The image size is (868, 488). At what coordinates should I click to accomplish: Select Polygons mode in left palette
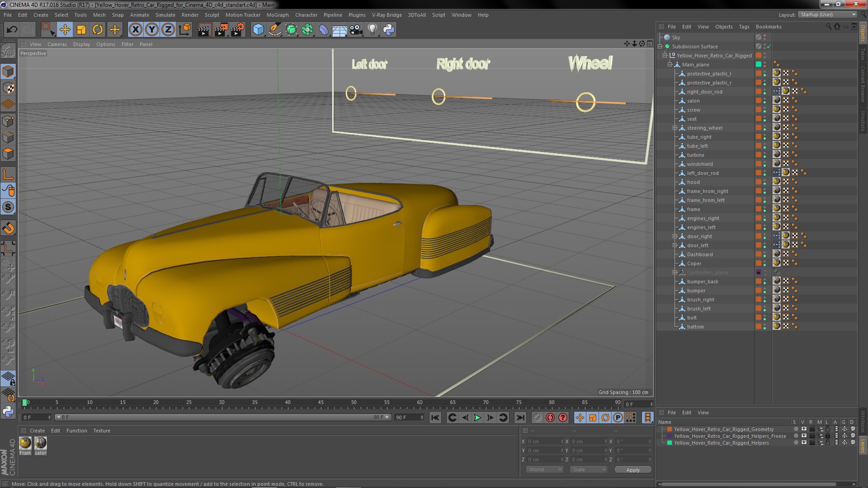coord(8,154)
